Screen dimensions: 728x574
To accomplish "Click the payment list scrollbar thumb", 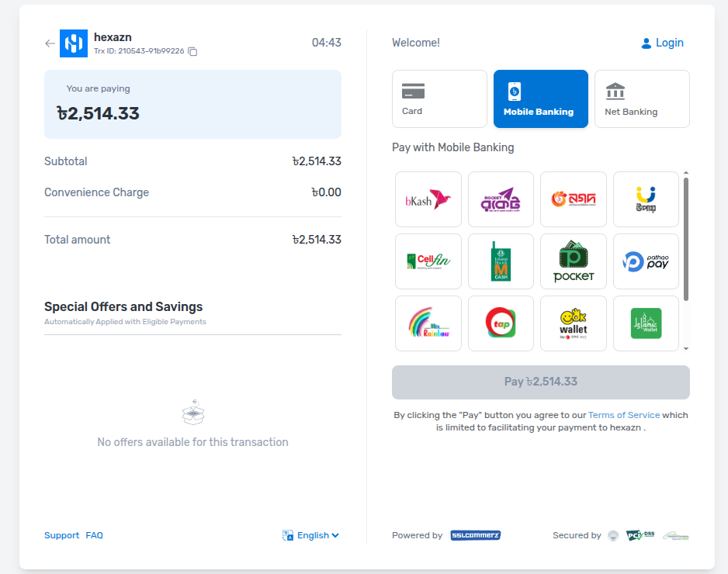I will coord(686,240).
